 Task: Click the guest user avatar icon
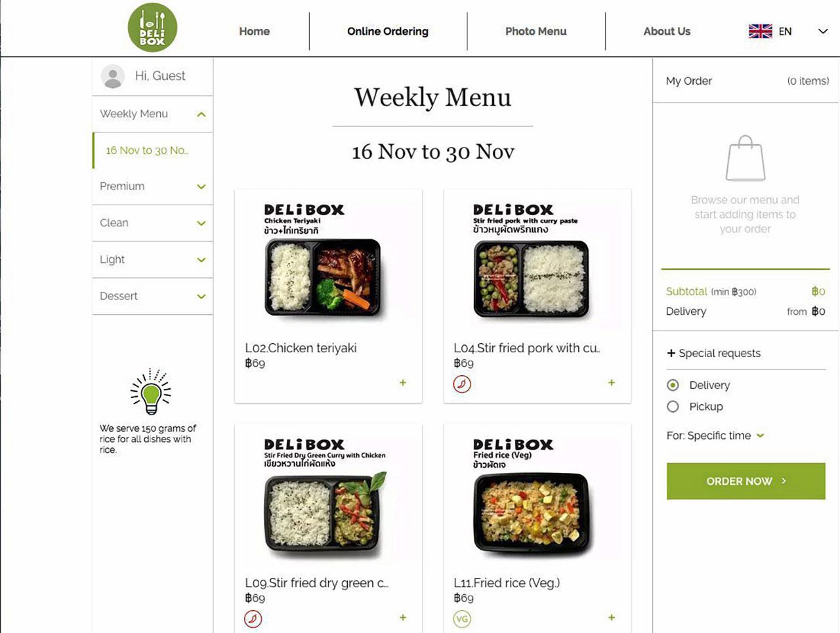point(113,77)
